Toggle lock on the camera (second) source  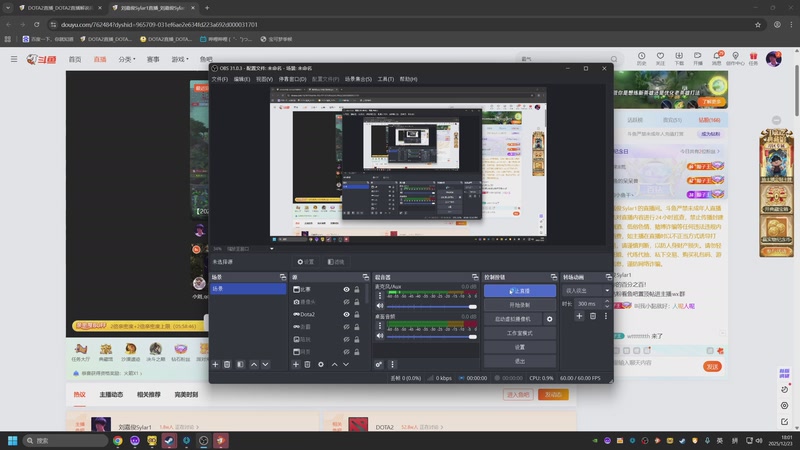pyautogui.click(x=357, y=302)
